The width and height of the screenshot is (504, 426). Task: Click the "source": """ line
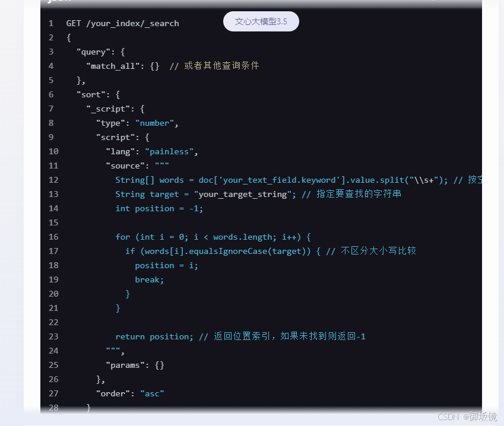coord(137,166)
